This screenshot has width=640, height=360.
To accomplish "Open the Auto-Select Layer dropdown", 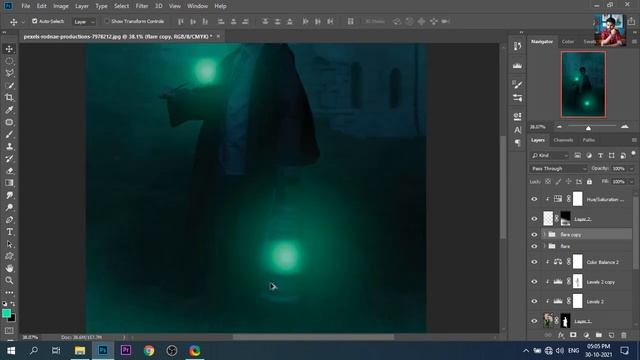I will (x=84, y=22).
